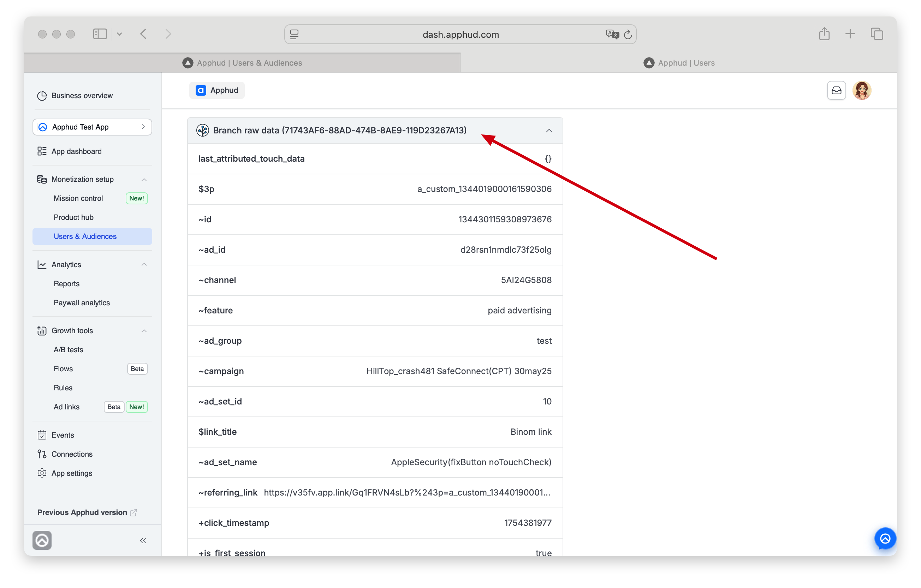Click the Events calendar icon

point(42,435)
